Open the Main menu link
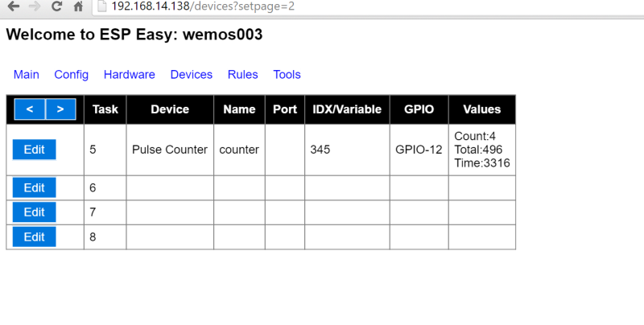Viewport: 644px width, 325px height. coord(27,75)
